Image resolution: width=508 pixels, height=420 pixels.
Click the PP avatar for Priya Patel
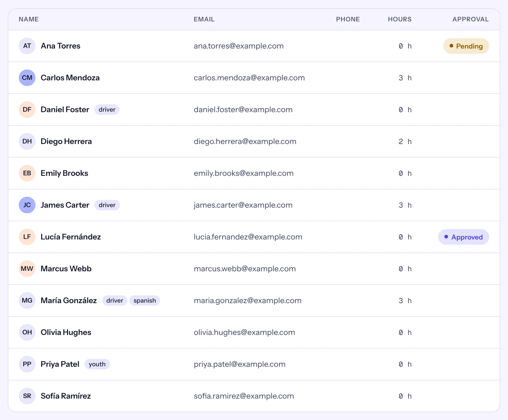(x=27, y=364)
